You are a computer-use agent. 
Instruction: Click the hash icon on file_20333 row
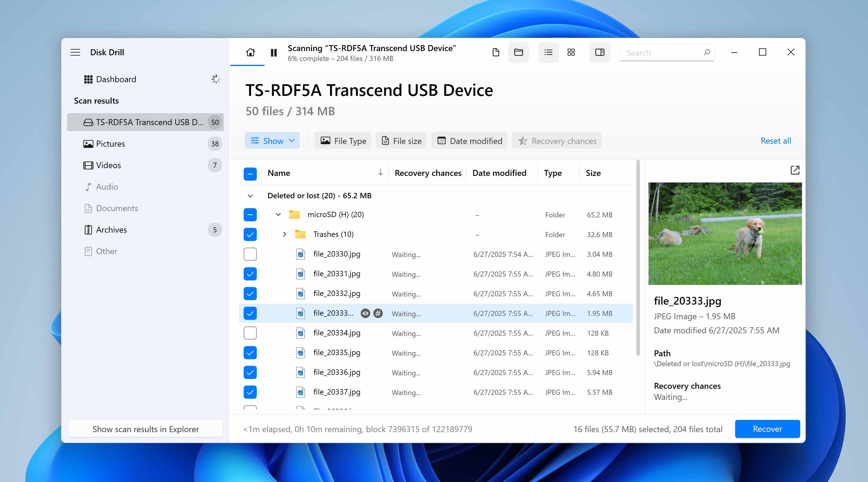378,313
